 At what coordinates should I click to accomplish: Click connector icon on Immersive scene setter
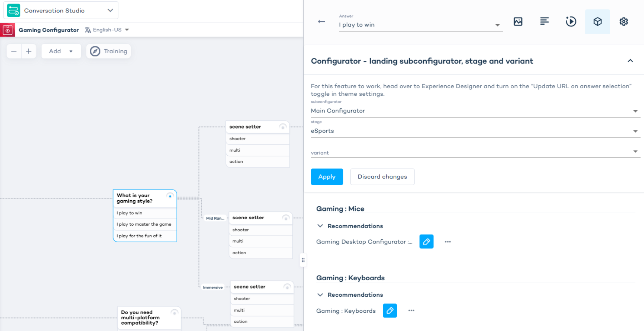tap(287, 287)
